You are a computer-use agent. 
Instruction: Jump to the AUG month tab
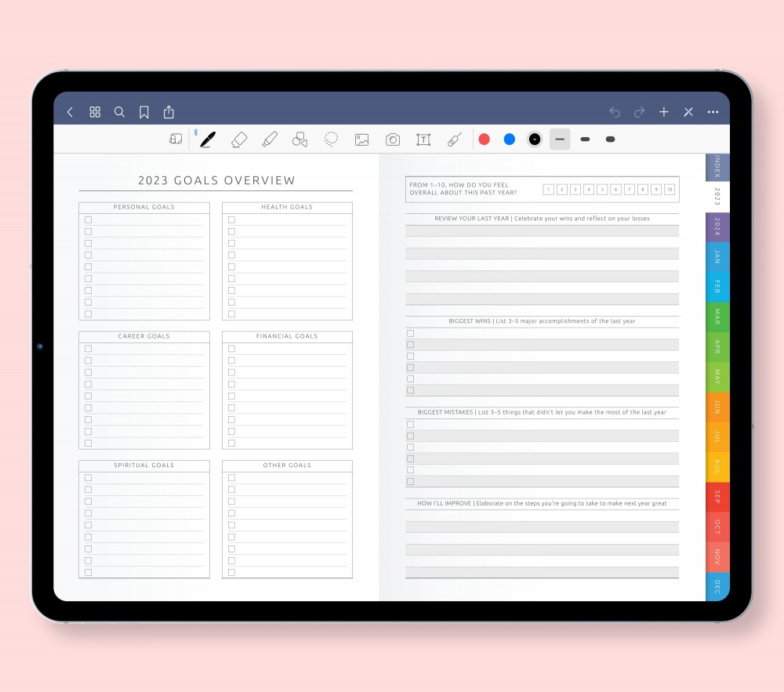tap(717, 466)
